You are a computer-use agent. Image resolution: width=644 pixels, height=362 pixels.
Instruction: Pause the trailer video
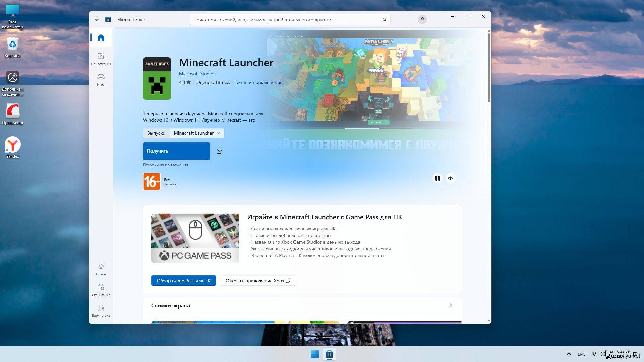click(x=437, y=178)
